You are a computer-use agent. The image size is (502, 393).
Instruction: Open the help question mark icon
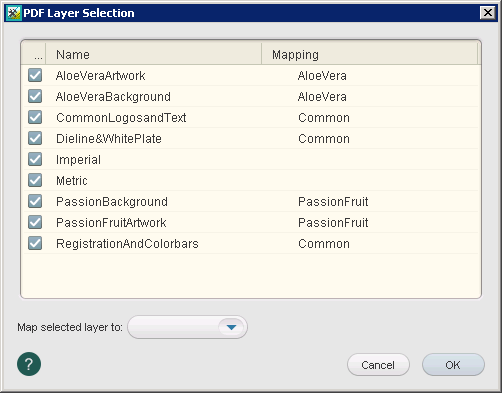pos(29,364)
